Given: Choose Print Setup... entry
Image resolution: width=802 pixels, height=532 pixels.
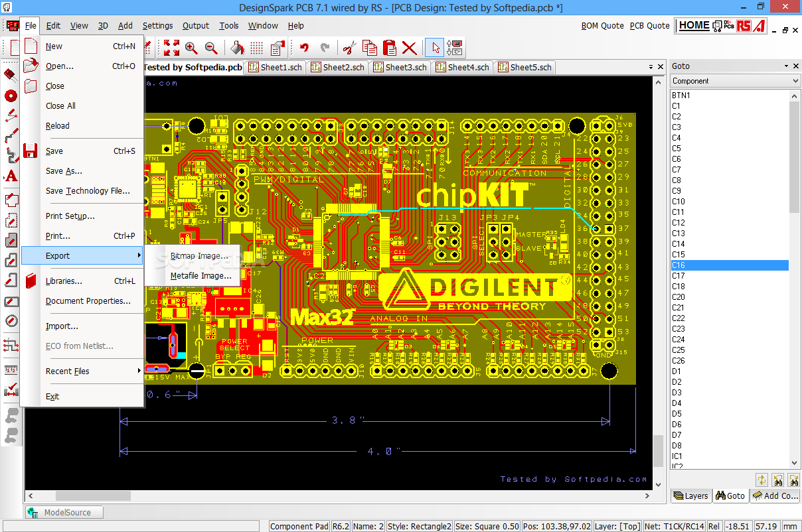Looking at the screenshot, I should [x=82, y=216].
